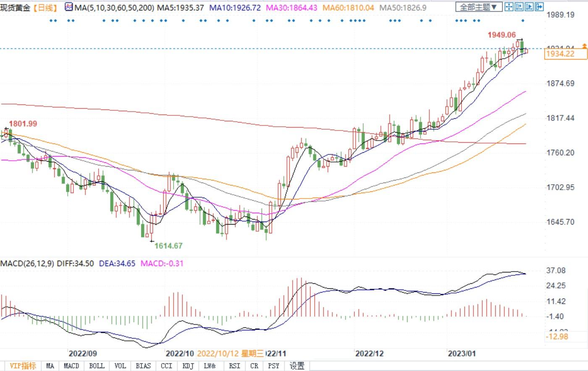This screenshot has width=588, height=371.
Task: Click the play-replay icon in top toolbar
Action: [529, 7]
